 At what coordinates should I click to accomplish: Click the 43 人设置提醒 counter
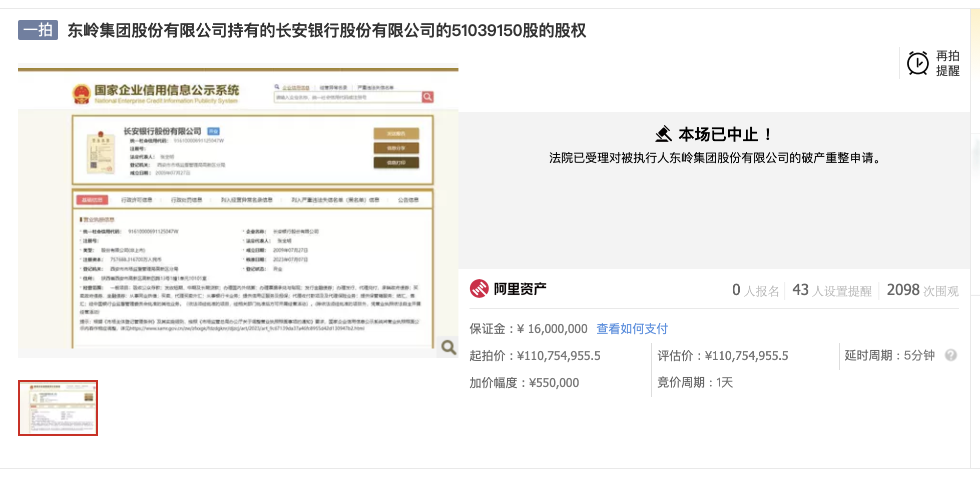coord(831,290)
